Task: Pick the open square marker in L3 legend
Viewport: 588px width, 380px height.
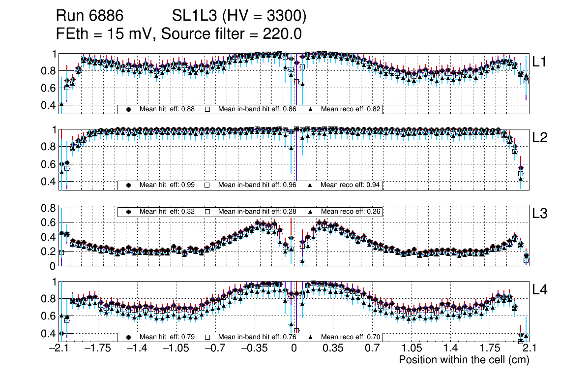Action: 207,212
